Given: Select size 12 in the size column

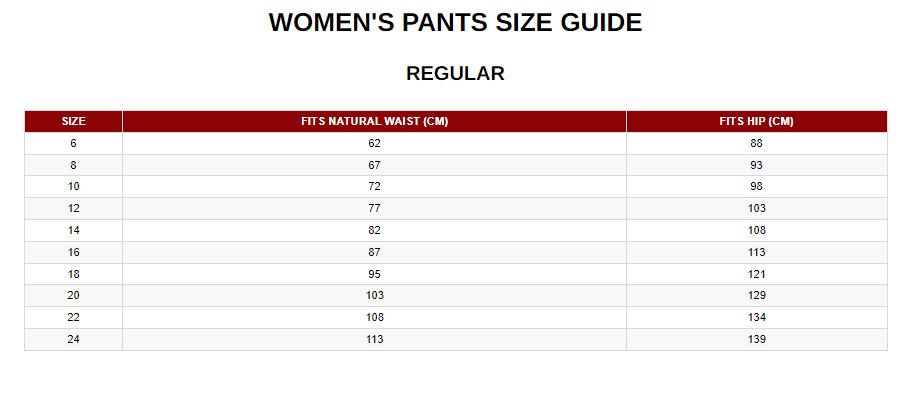Looking at the screenshot, I should 73,208.
